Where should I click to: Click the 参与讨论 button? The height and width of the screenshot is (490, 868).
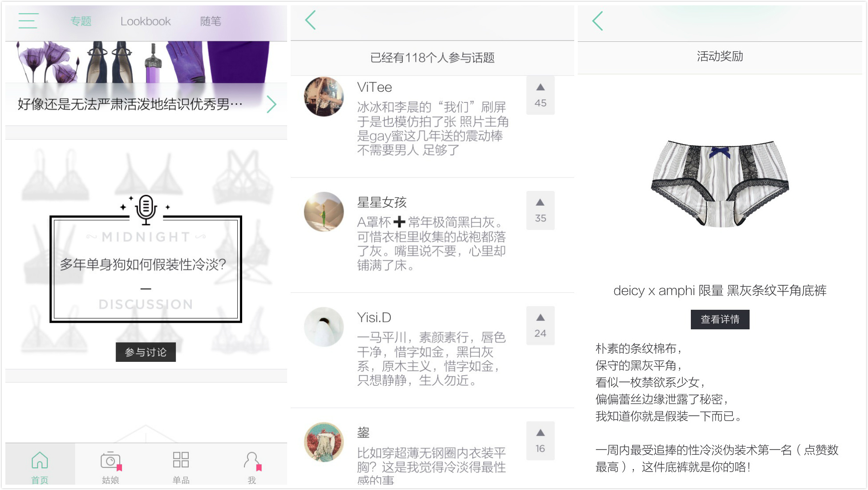point(146,352)
